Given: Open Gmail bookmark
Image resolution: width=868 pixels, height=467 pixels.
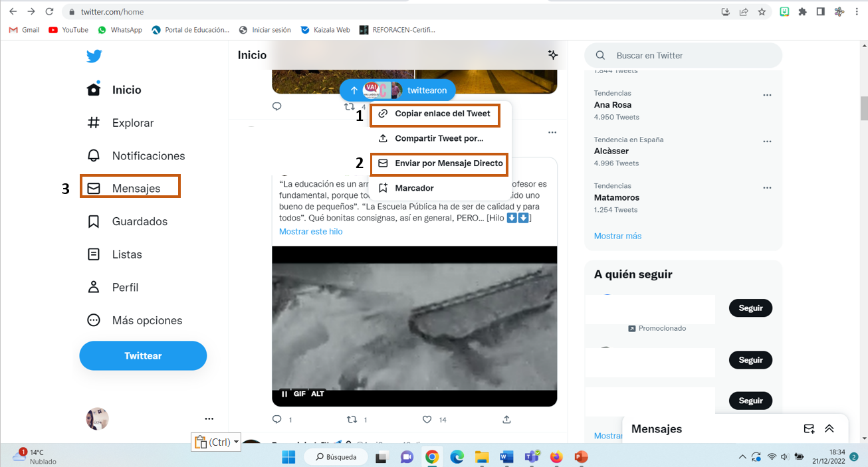Looking at the screenshot, I should click(25, 30).
